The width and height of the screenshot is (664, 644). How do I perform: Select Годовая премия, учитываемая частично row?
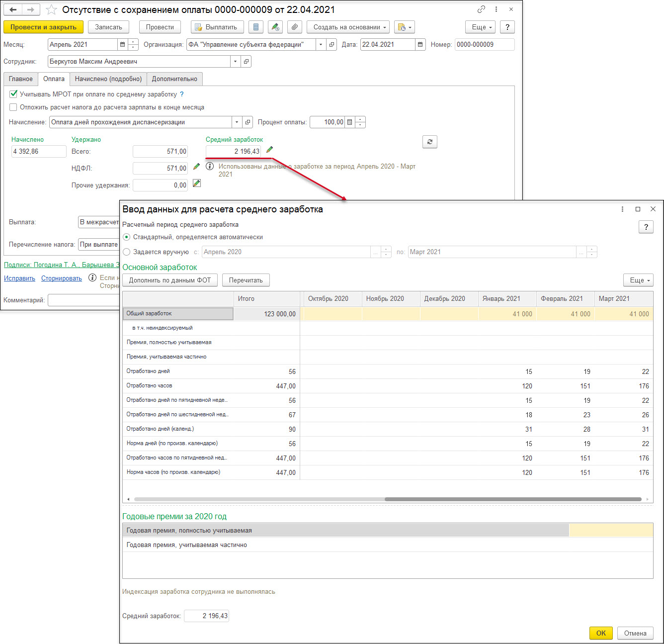(388, 545)
